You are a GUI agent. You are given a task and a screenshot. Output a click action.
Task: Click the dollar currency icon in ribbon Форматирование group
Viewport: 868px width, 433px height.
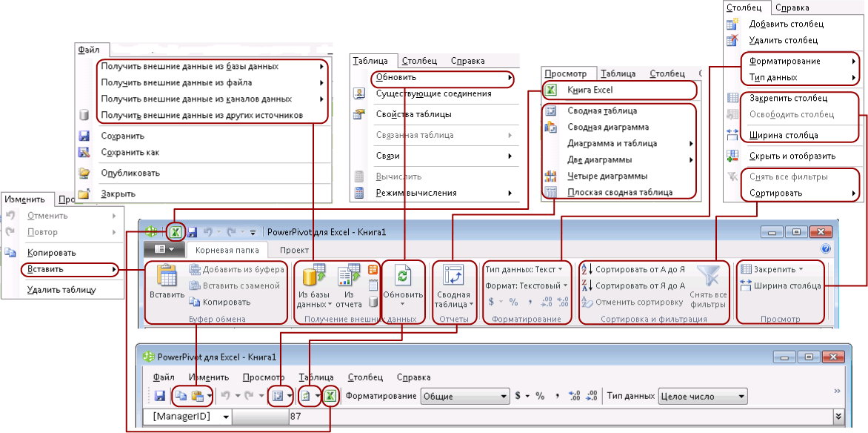coord(491,303)
